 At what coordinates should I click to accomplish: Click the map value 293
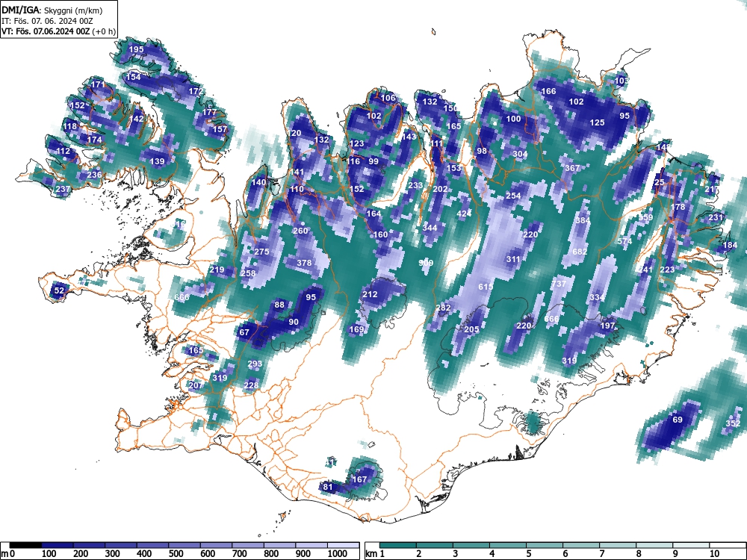pyautogui.click(x=255, y=364)
